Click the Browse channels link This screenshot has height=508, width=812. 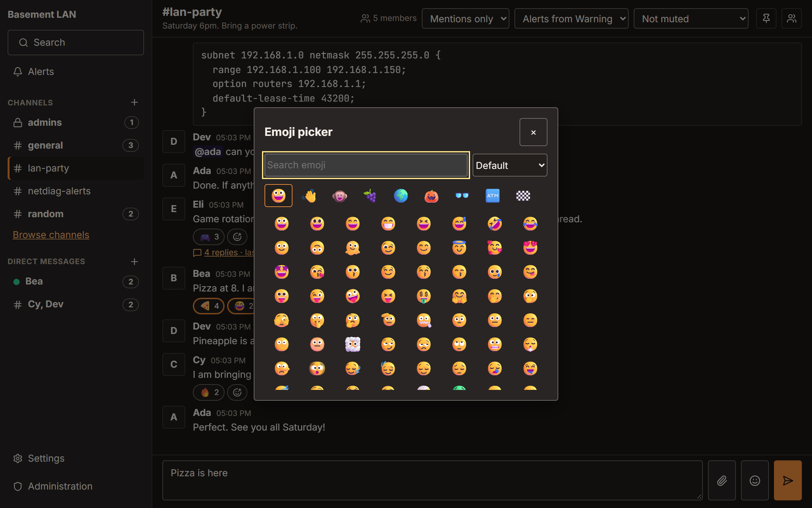click(x=51, y=235)
